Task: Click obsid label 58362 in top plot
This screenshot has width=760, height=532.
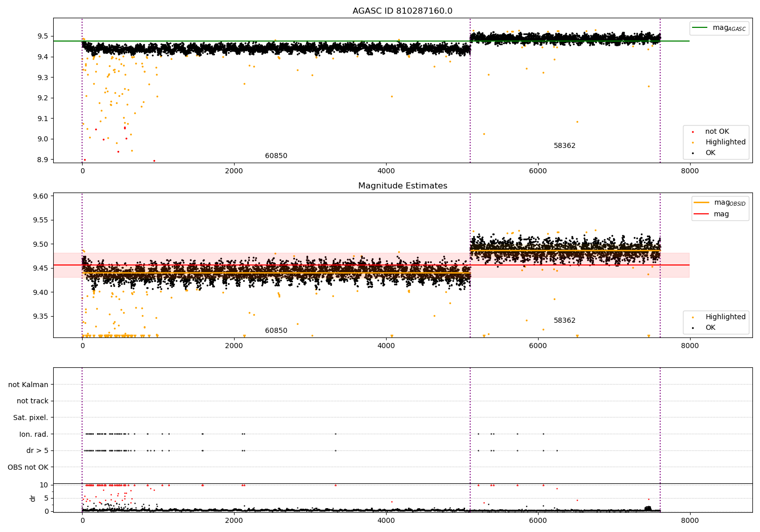Action: (x=564, y=146)
